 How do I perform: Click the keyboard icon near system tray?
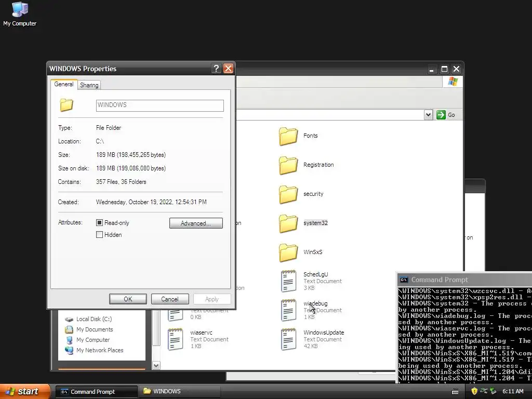pos(455,392)
